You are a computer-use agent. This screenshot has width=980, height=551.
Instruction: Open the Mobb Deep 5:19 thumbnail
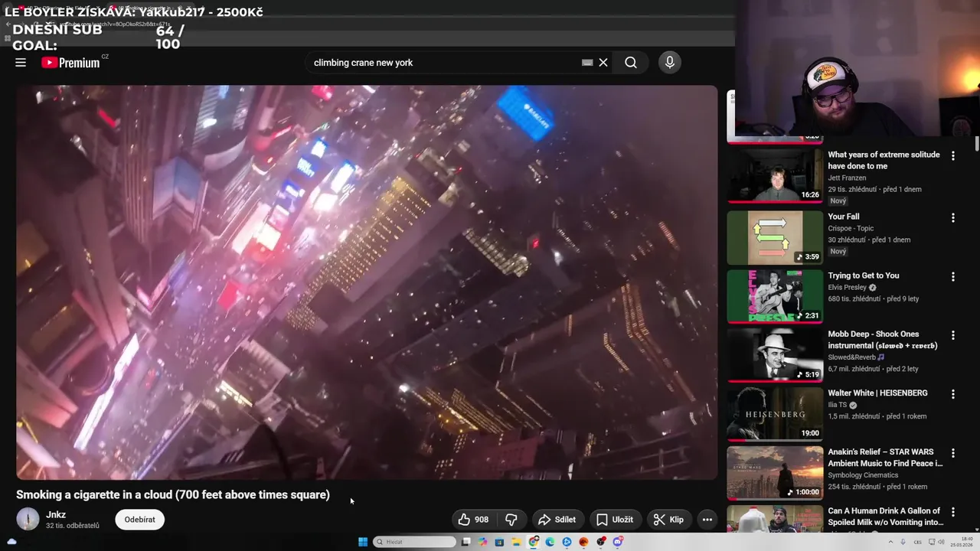point(775,355)
